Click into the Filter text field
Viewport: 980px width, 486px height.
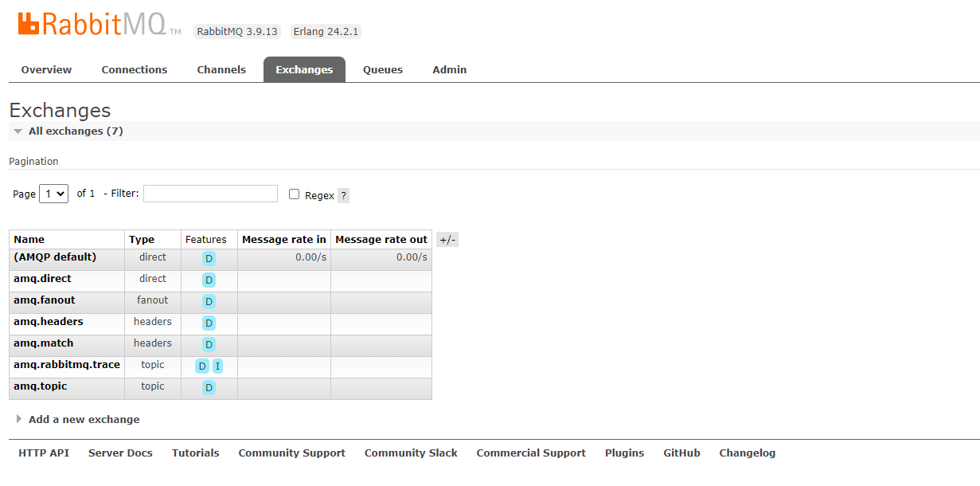click(x=210, y=194)
